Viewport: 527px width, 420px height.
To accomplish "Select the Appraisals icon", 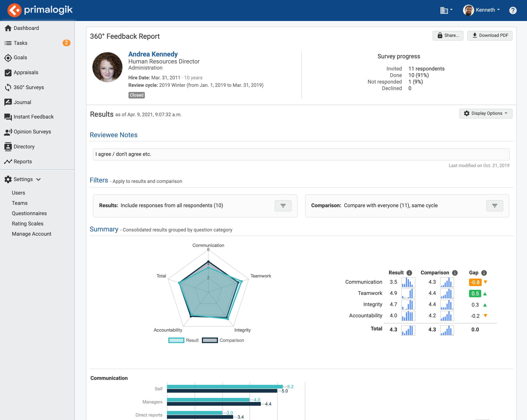I will tap(8, 72).
